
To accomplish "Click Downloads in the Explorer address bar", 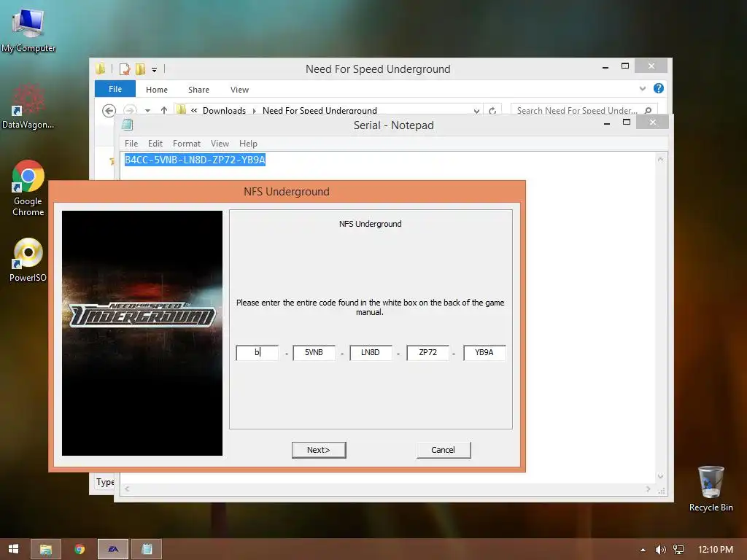I will [225, 111].
